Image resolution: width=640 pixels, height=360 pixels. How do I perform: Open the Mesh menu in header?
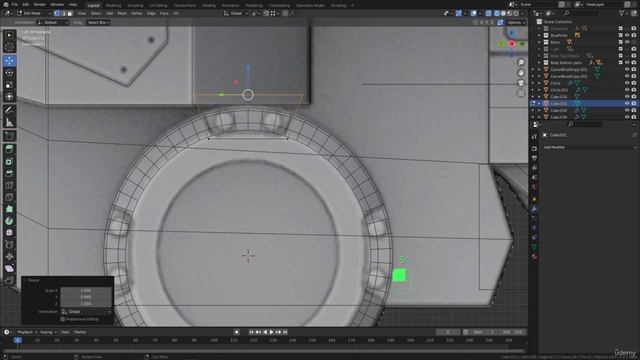[x=122, y=13]
